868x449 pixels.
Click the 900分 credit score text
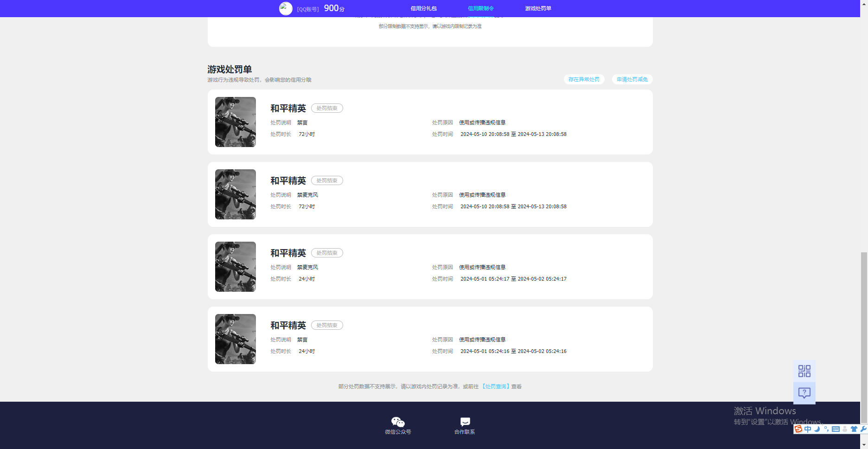pyautogui.click(x=334, y=8)
